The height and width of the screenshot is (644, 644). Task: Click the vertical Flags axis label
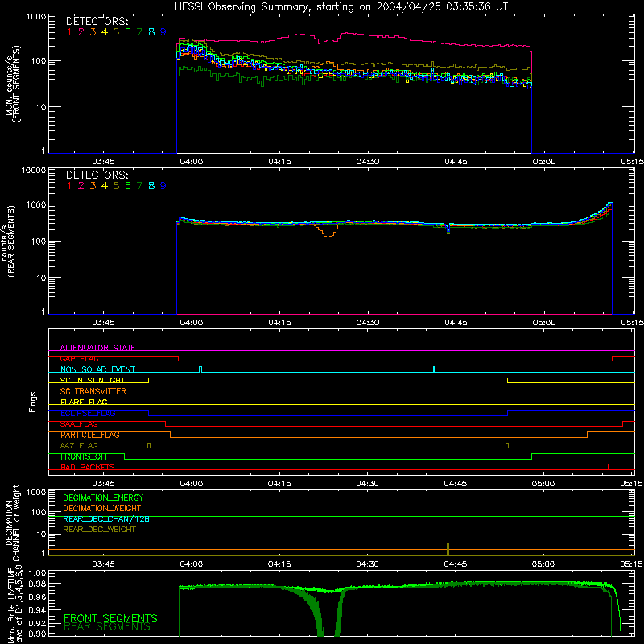33,402
